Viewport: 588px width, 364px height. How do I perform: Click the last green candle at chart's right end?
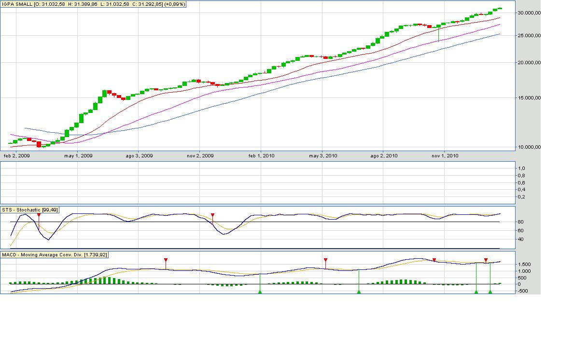(x=499, y=8)
